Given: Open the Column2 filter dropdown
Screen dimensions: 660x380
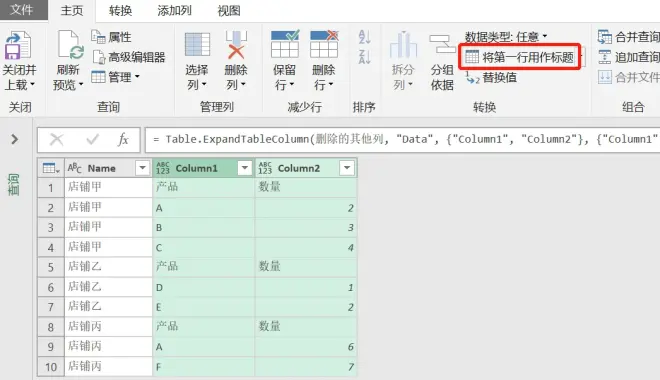Looking at the screenshot, I should tap(347, 168).
